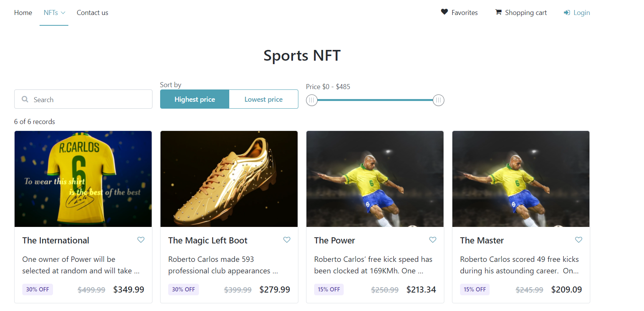Sort by Lowest price
Viewport: 644px width, 311px height.
pos(263,99)
